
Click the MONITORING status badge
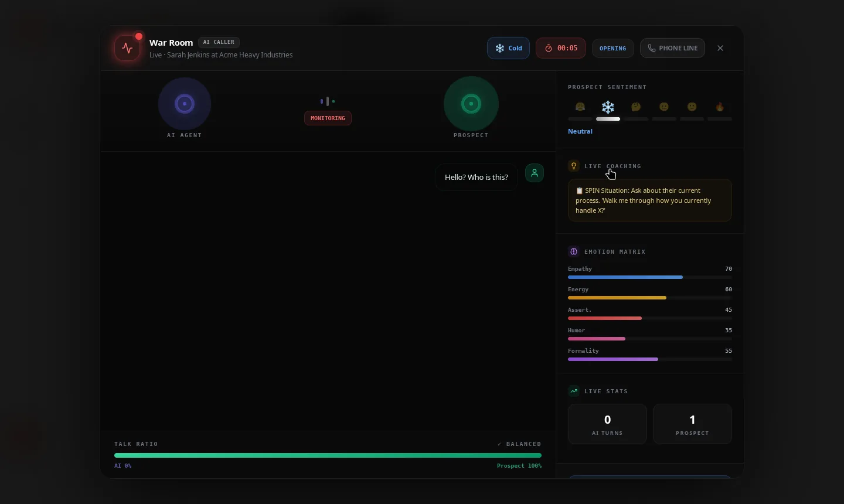pos(328,118)
